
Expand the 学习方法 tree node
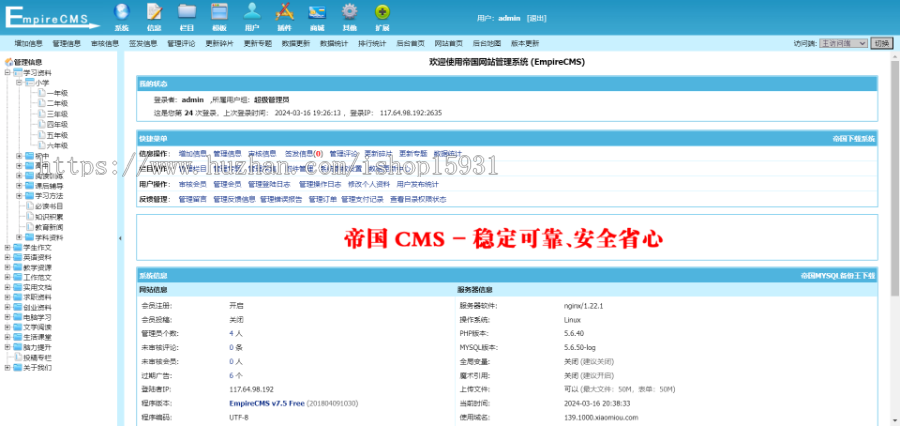[x=18, y=196]
